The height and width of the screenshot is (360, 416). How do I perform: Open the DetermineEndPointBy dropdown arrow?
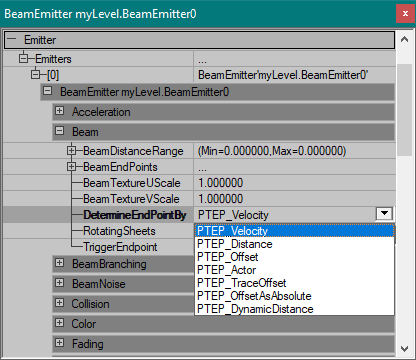(384, 214)
